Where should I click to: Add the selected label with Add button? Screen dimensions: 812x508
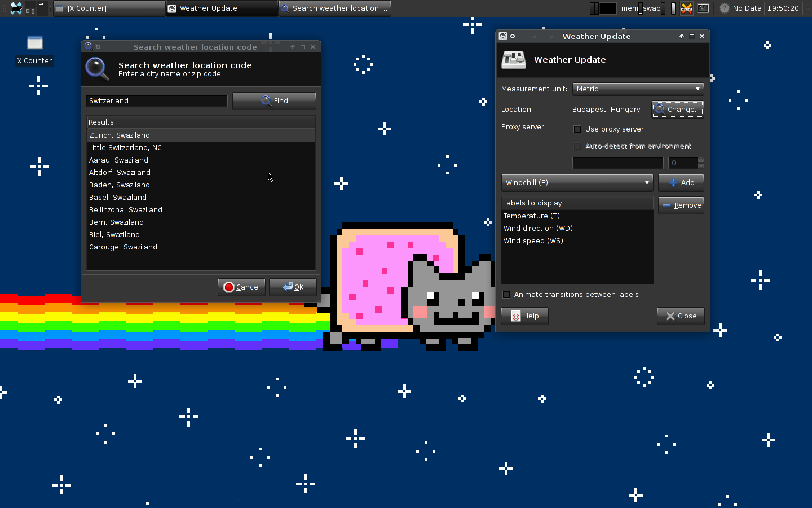coord(681,183)
